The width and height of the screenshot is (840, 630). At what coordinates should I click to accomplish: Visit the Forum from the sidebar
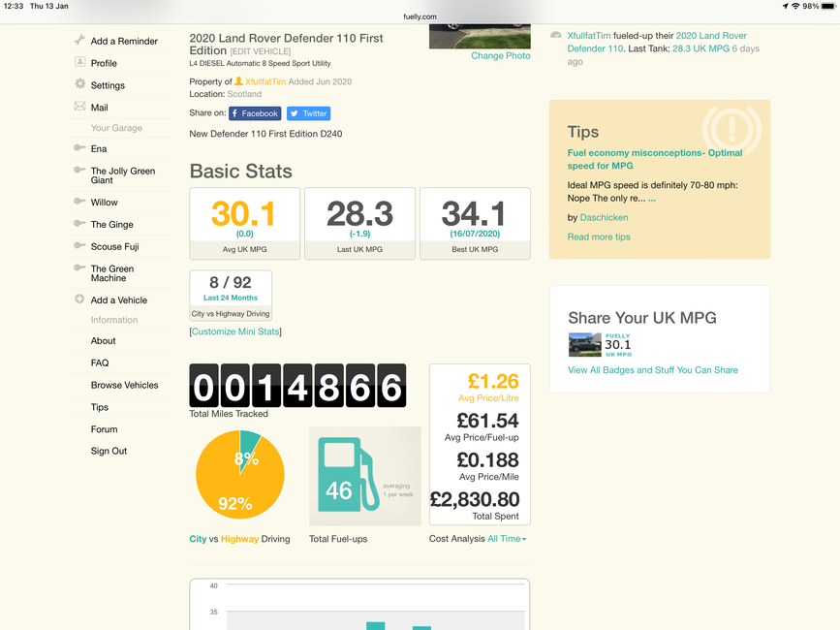104,429
